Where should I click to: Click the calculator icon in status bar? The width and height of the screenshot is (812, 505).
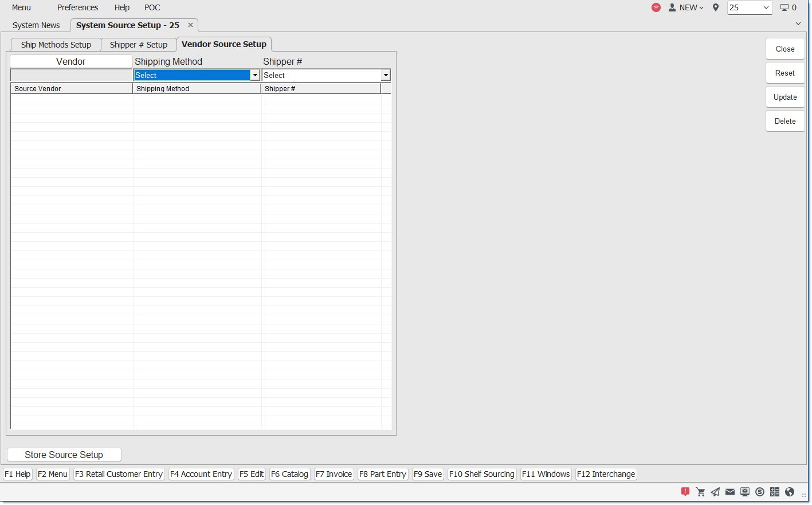point(775,492)
